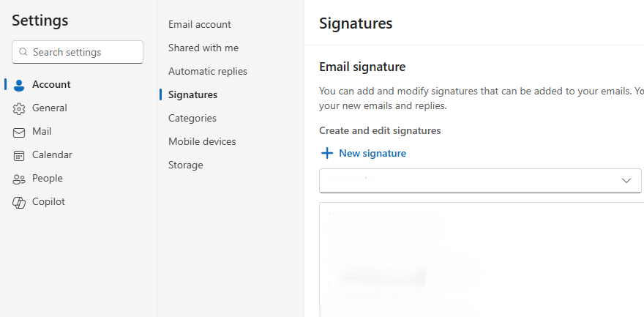644x317 pixels.
Task: Open Categories settings
Action: point(192,118)
